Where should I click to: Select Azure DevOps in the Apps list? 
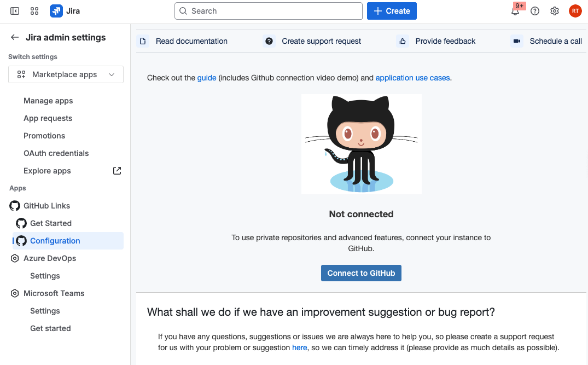coord(50,258)
